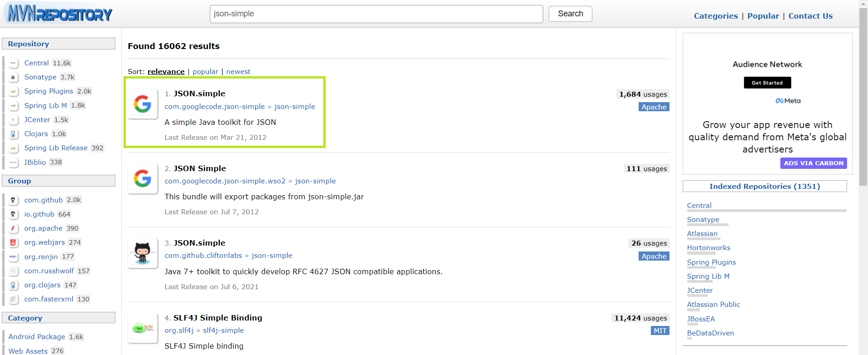Click the 26 usages badge
This screenshot has width=868, height=355.
(649, 243)
